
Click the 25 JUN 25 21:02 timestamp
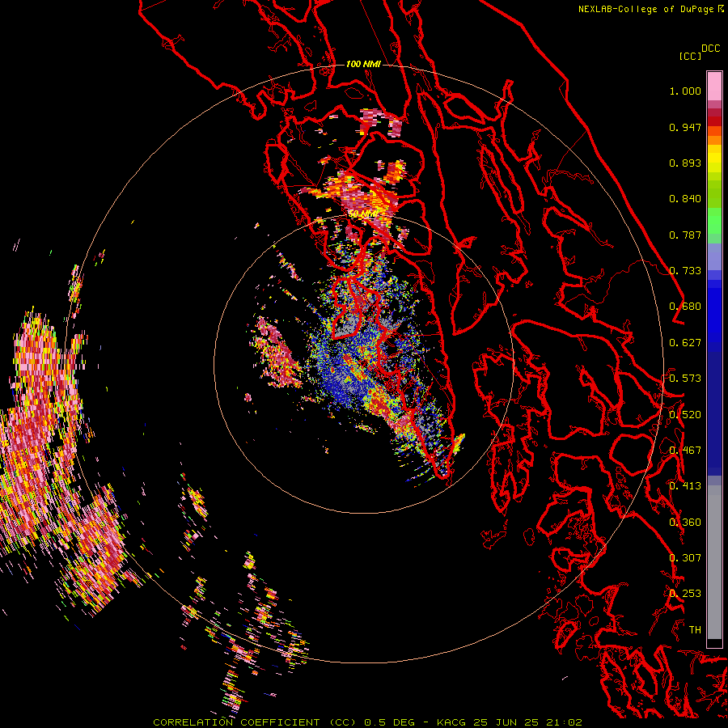(x=527, y=722)
